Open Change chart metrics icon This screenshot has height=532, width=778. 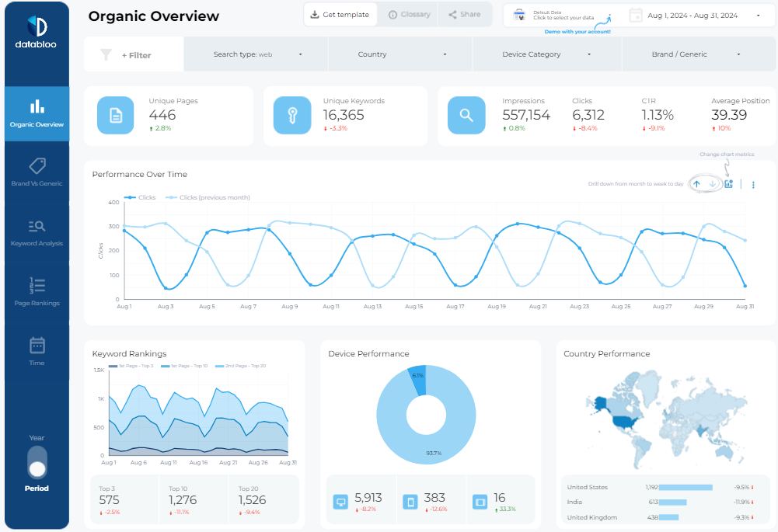[x=729, y=184]
